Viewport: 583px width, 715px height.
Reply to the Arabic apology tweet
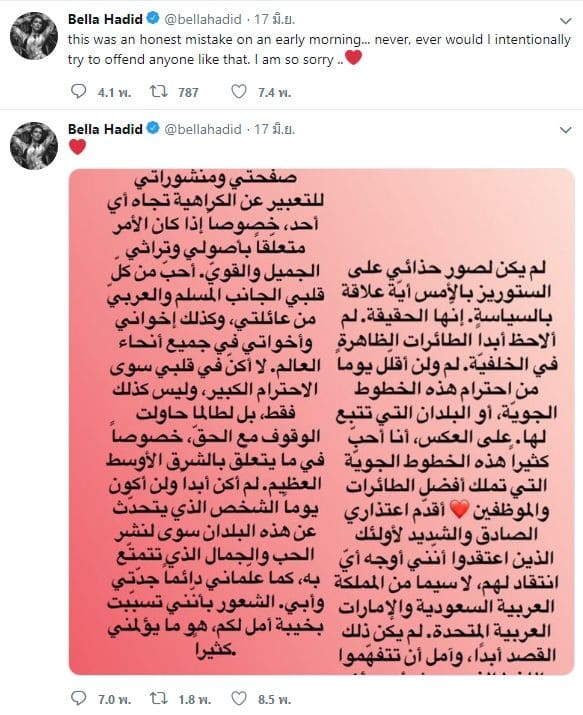[x=79, y=698]
